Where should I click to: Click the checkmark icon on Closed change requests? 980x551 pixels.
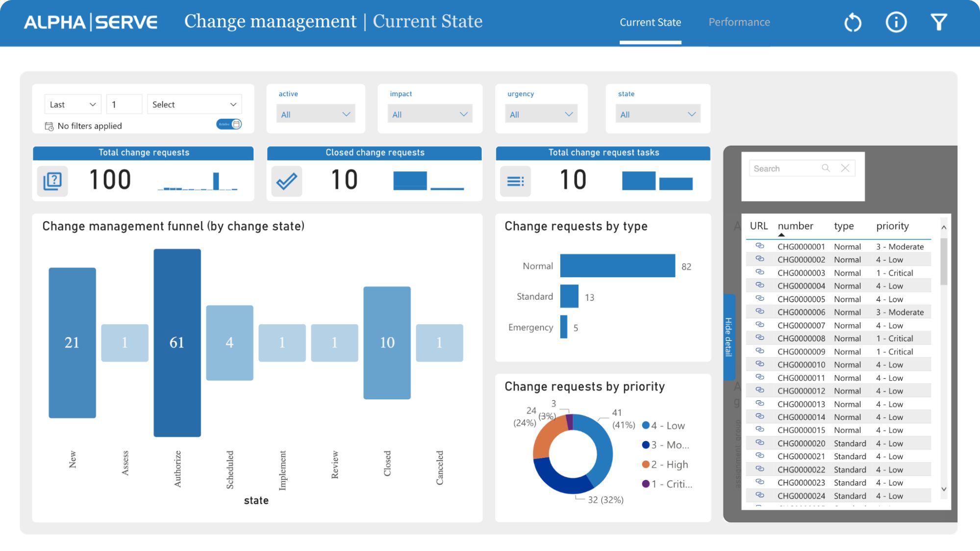tap(287, 181)
